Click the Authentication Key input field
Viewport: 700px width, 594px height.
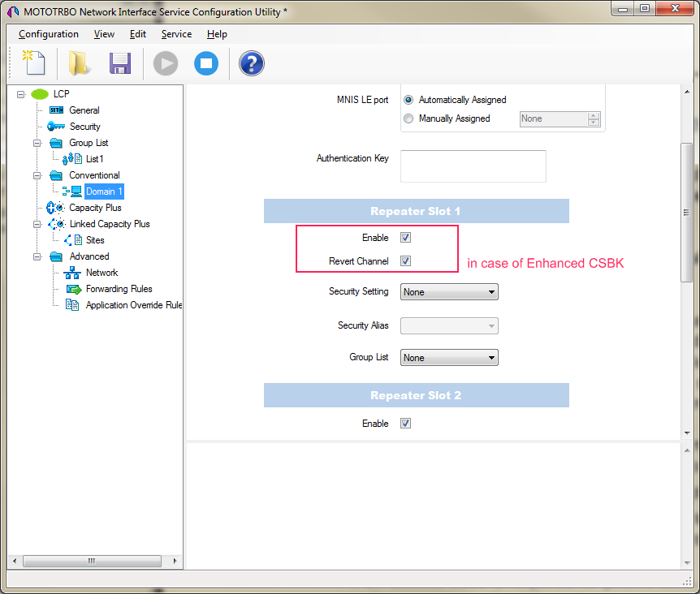(x=473, y=166)
